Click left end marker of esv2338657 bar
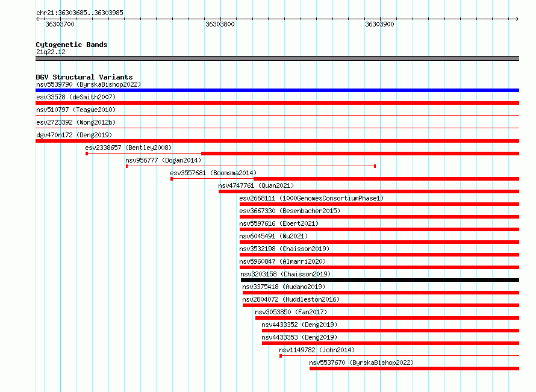 pos(87,154)
